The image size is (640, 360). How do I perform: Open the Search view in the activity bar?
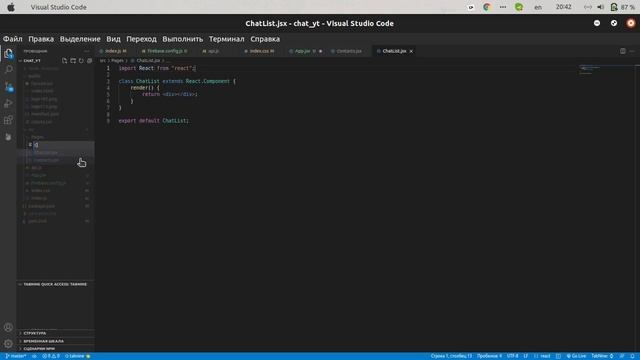click(x=8, y=70)
